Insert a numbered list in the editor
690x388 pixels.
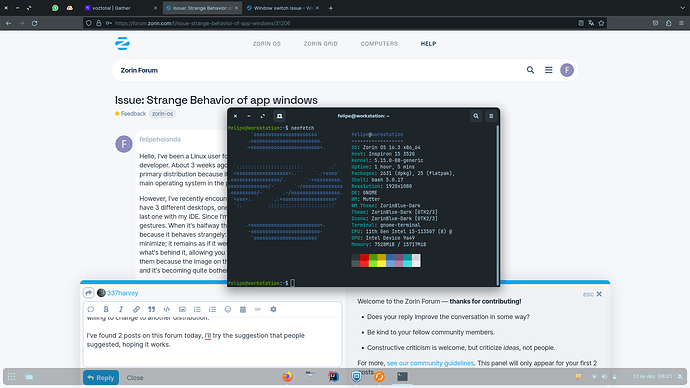point(213,309)
